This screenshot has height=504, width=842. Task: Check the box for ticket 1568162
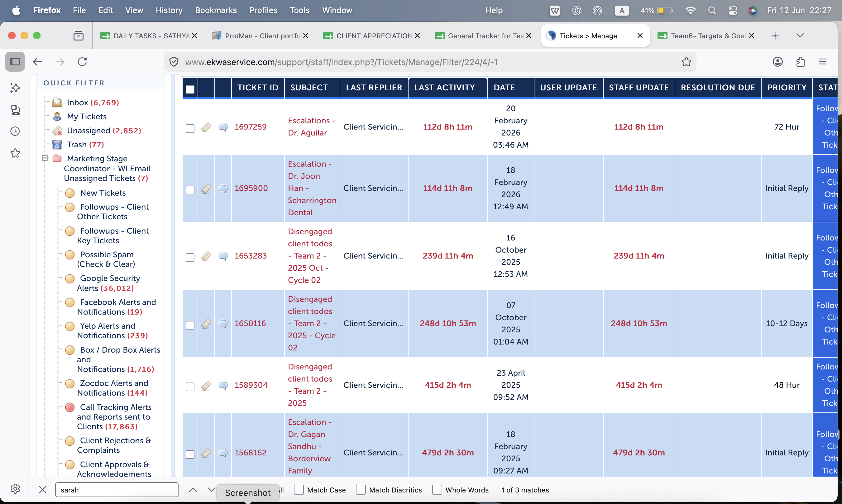click(x=190, y=454)
